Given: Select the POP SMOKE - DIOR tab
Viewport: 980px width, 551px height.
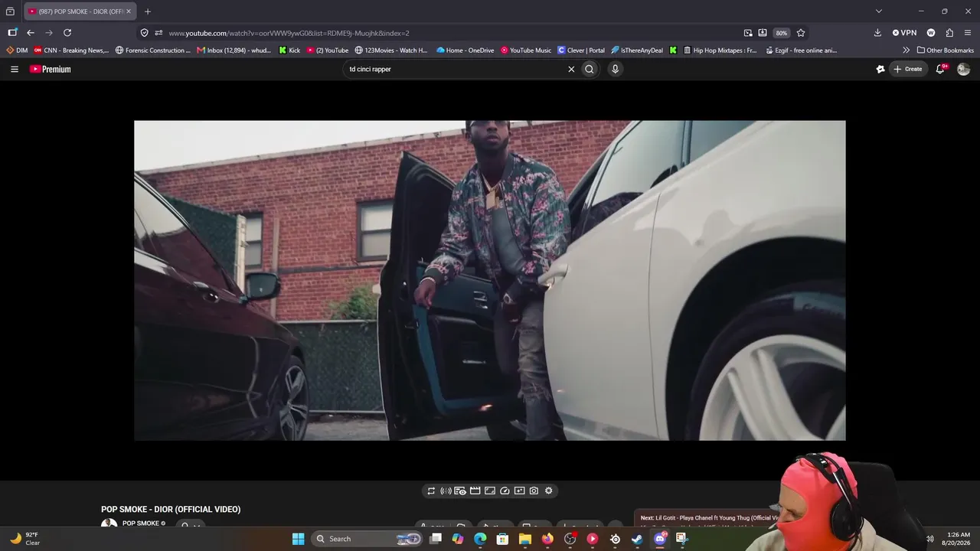Looking at the screenshot, I should pos(80,11).
